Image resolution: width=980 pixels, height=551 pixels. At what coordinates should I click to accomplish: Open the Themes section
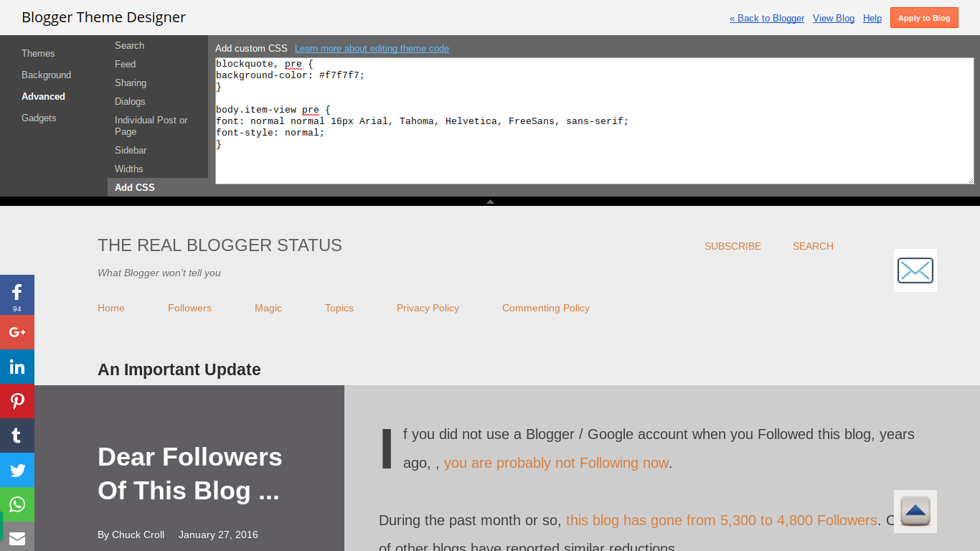tap(37, 53)
